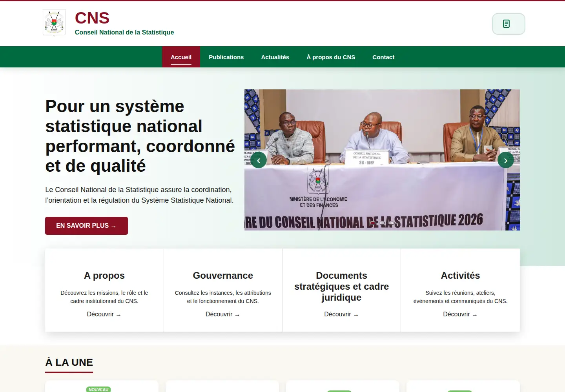
Task: Click the Gouvernance card heading
Action: click(x=223, y=276)
